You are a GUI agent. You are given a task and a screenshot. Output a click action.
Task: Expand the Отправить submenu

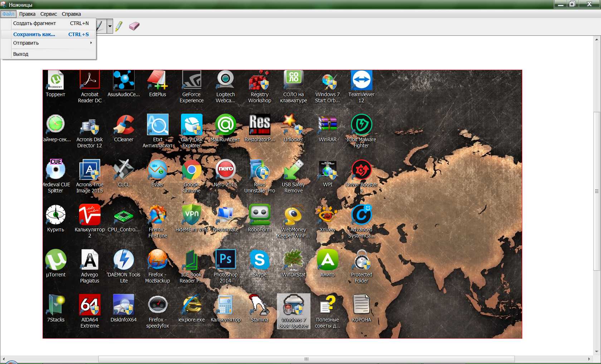[52, 43]
